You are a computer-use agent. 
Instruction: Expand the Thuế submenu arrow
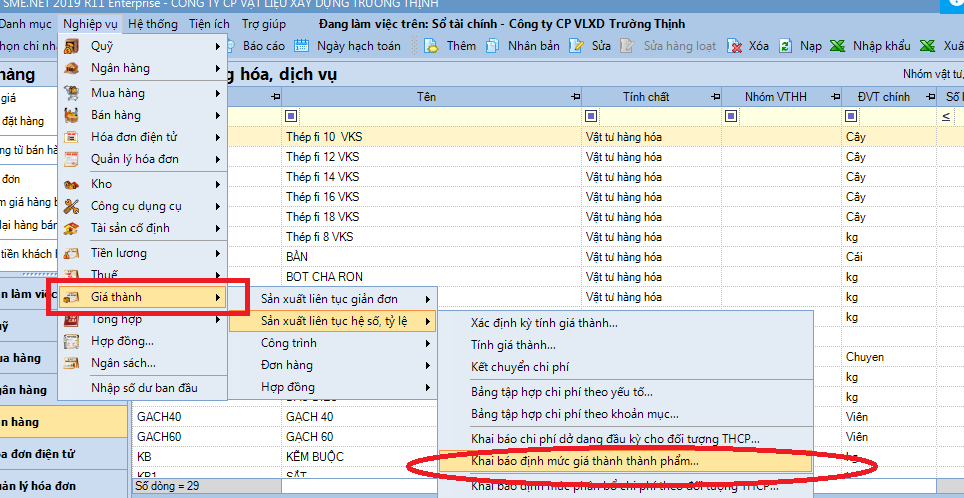point(218,275)
